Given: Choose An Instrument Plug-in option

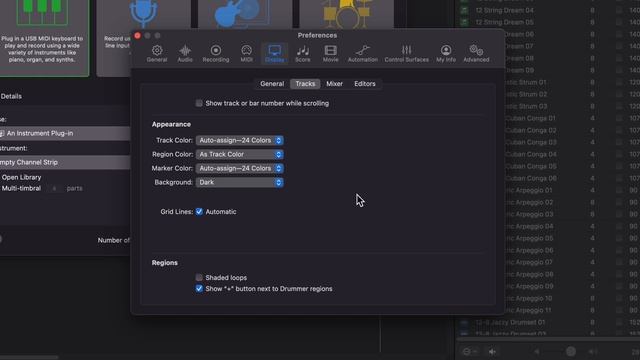Looking at the screenshot, I should 65,133.
